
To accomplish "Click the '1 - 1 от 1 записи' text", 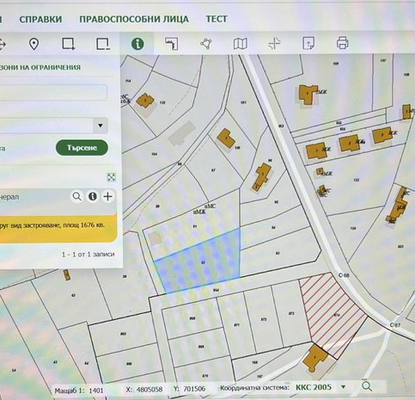I will [88, 254].
